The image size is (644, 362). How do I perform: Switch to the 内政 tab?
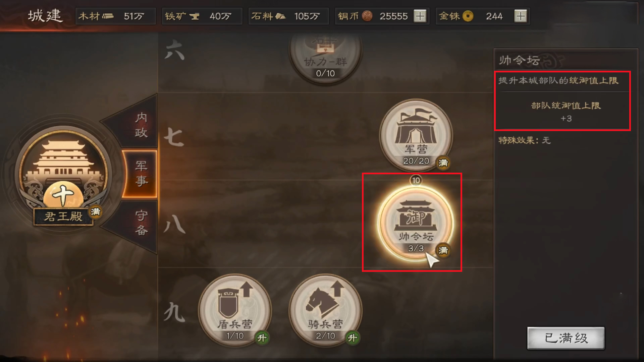pos(141,125)
